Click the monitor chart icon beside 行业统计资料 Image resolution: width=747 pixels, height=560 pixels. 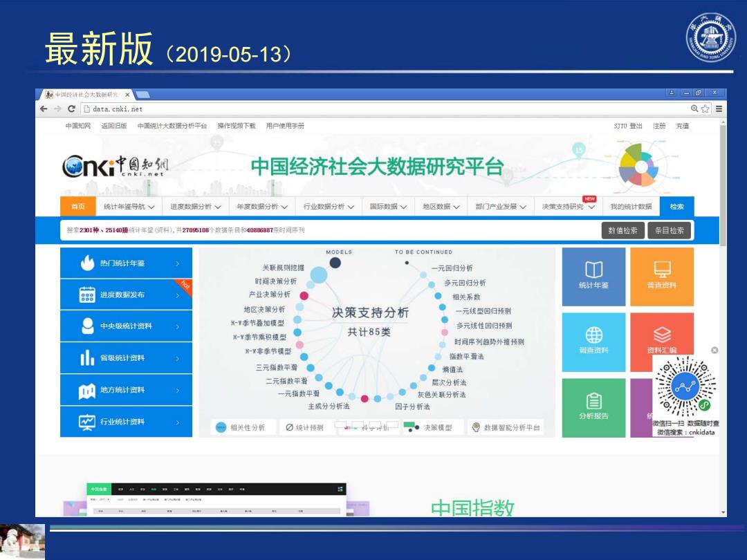click(x=87, y=422)
